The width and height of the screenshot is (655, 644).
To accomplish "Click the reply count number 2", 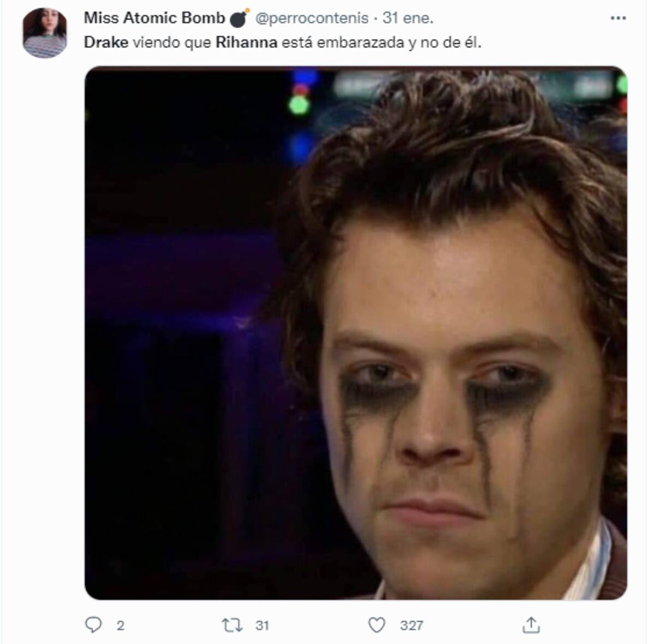I will pyautogui.click(x=121, y=625).
